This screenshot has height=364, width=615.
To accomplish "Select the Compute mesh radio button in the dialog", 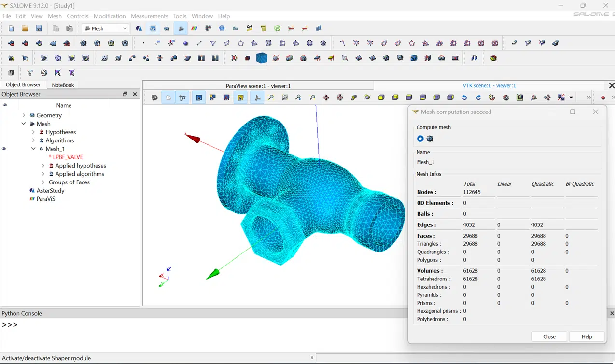I will coord(420,139).
